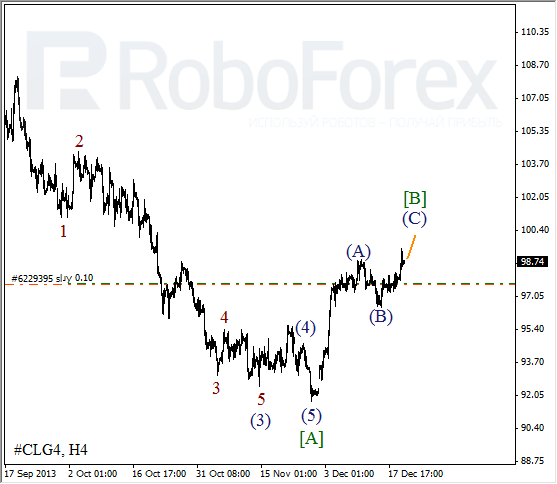Click the red wave label 5
The width and height of the screenshot is (557, 484).
pos(261,399)
